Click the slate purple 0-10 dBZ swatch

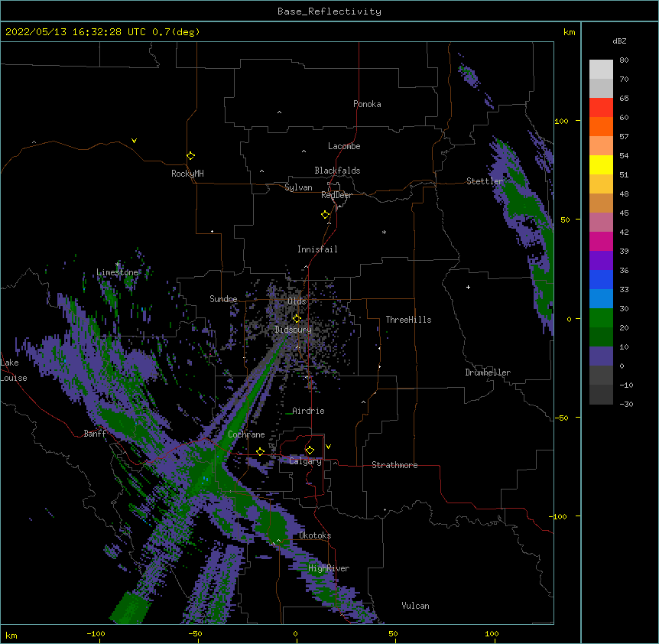(x=601, y=356)
